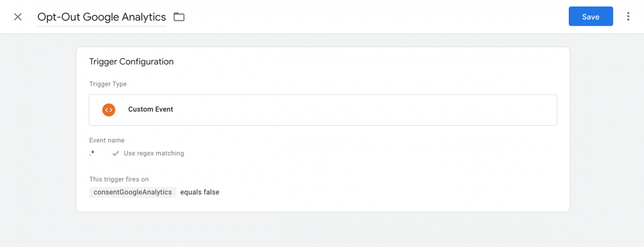Image resolution: width=644 pixels, height=247 pixels.
Task: Click the Custom Event text label
Action: pyautogui.click(x=151, y=110)
